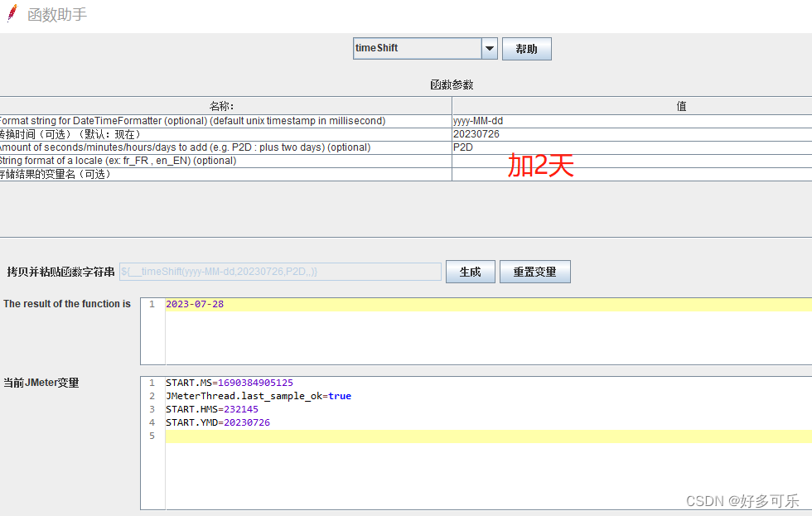Image resolution: width=812 pixels, height=516 pixels.
Task: Click the empty highlighted line 5 in variables
Action: pyautogui.click(x=488, y=436)
